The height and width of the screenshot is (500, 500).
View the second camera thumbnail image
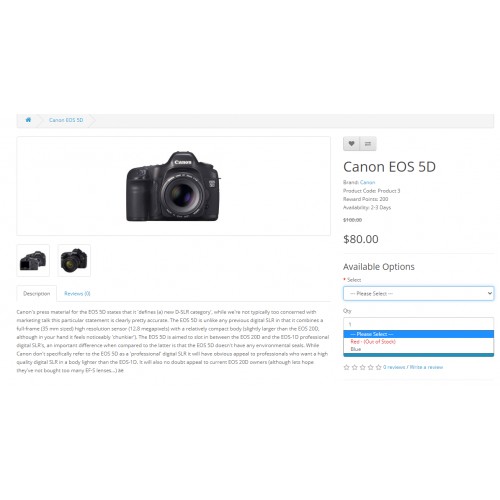tap(74, 260)
